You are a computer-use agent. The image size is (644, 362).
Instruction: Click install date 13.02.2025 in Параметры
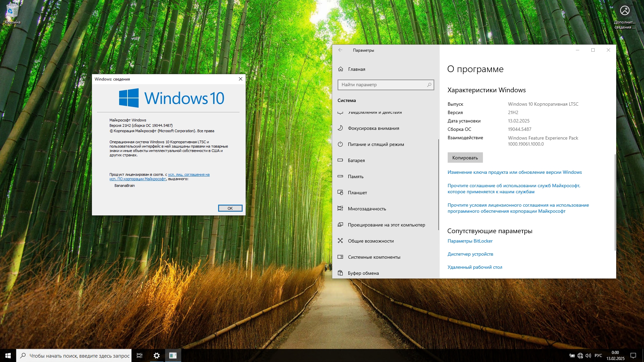pos(518,121)
